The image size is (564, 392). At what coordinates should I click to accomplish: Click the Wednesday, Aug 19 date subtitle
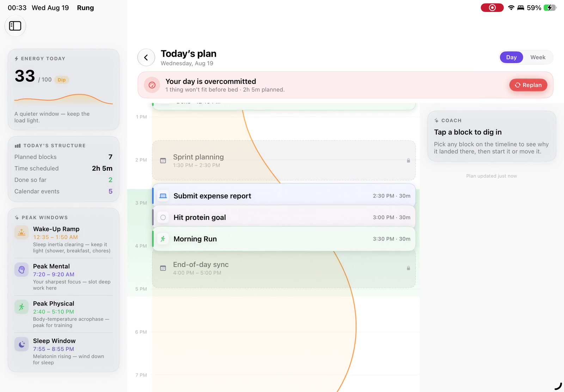click(187, 63)
